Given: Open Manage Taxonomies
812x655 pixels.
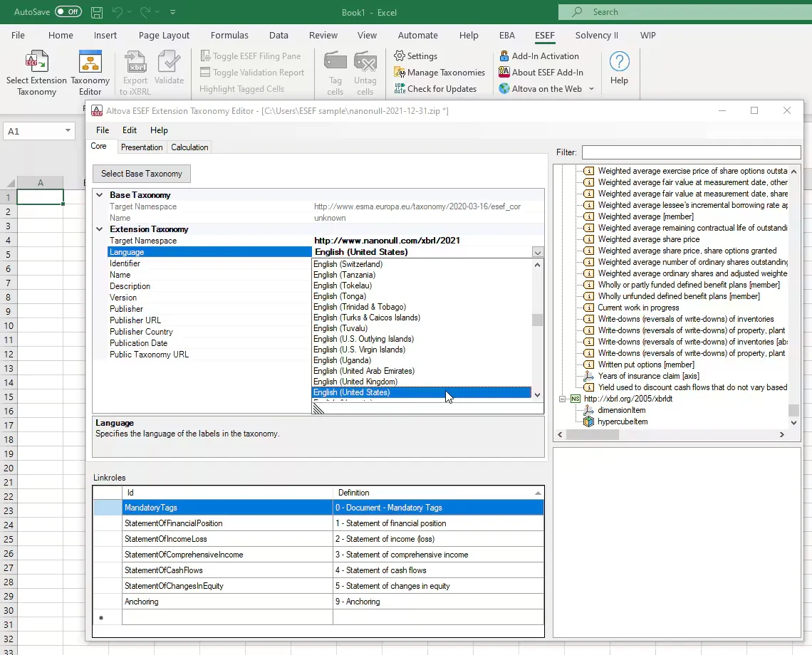Looking at the screenshot, I should click(439, 73).
